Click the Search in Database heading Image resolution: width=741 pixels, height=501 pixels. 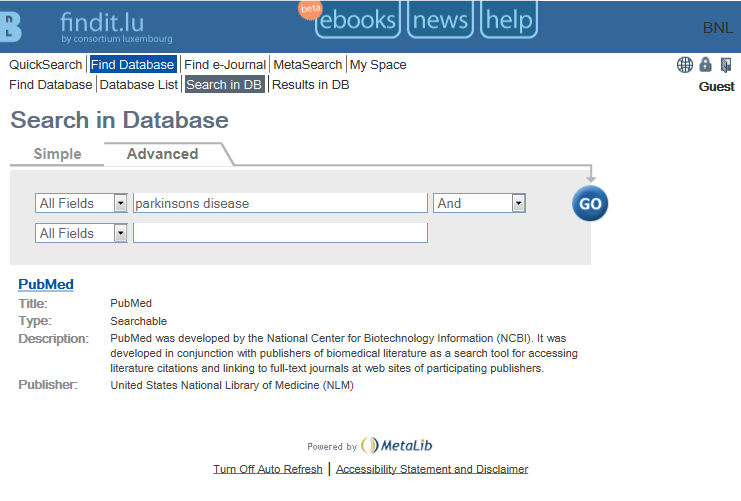point(120,120)
